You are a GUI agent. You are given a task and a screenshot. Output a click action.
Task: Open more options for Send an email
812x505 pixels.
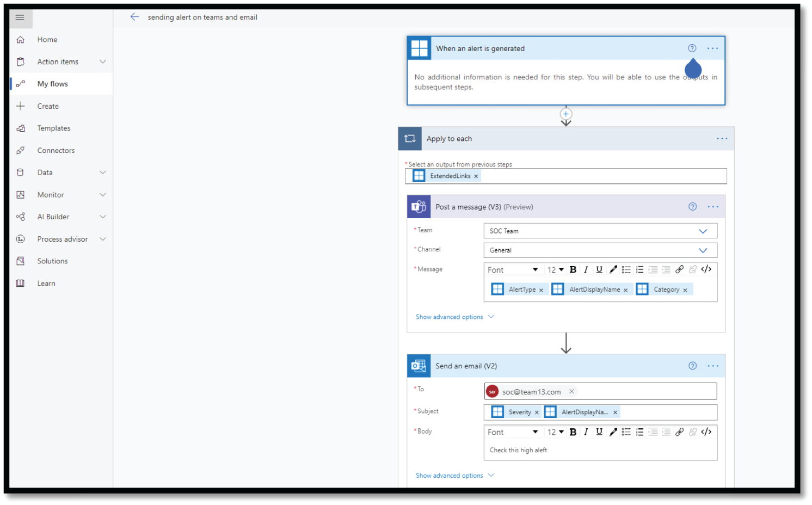[x=713, y=366]
